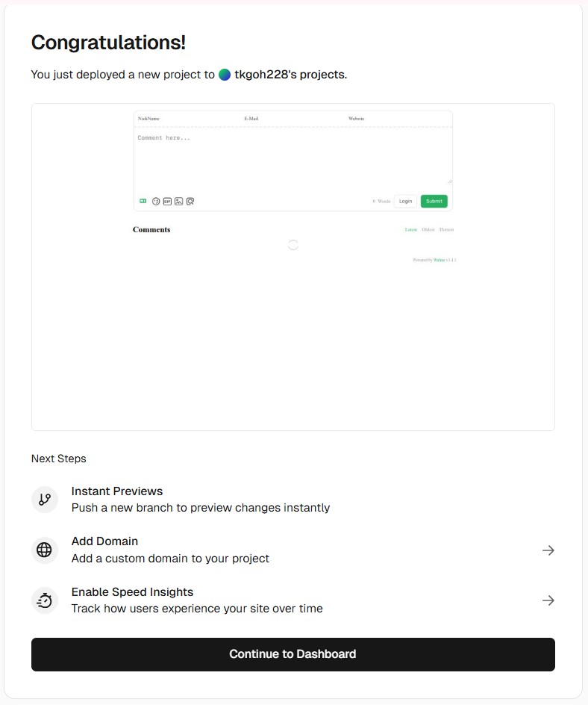Open the GIF search icon
Image resolution: width=588 pixels, height=705 pixels.
click(x=167, y=201)
